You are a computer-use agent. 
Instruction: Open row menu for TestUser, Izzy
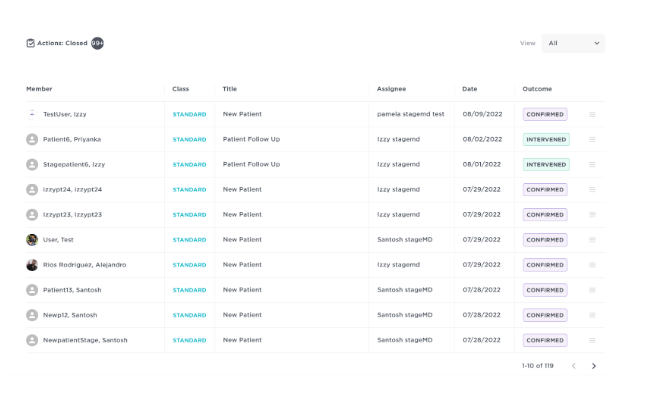592,114
